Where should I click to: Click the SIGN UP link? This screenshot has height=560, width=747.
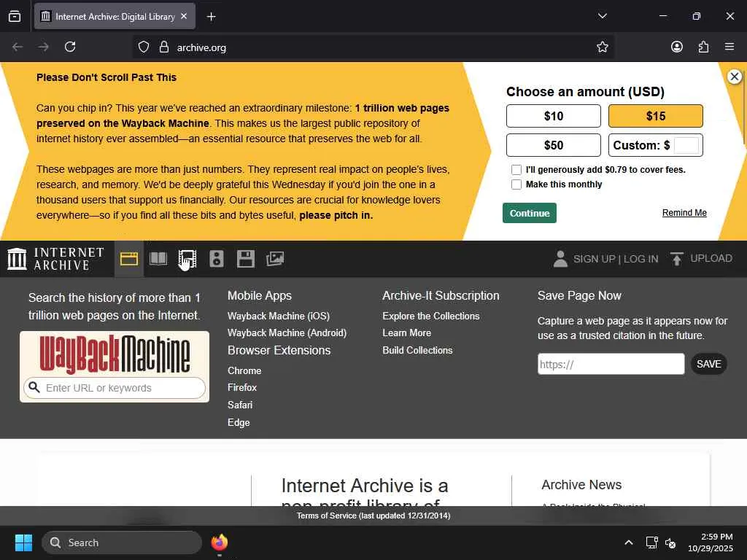pos(594,259)
